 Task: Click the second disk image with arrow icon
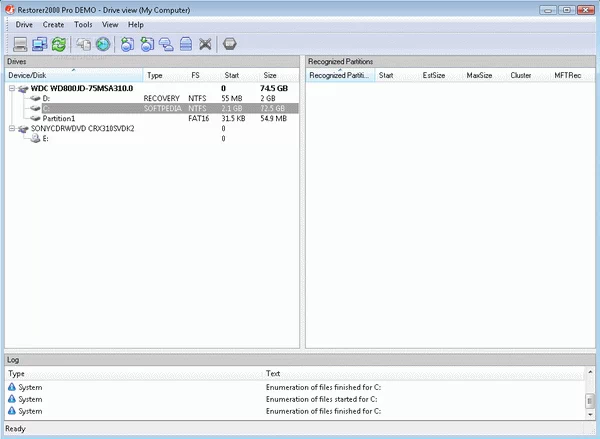(x=147, y=44)
